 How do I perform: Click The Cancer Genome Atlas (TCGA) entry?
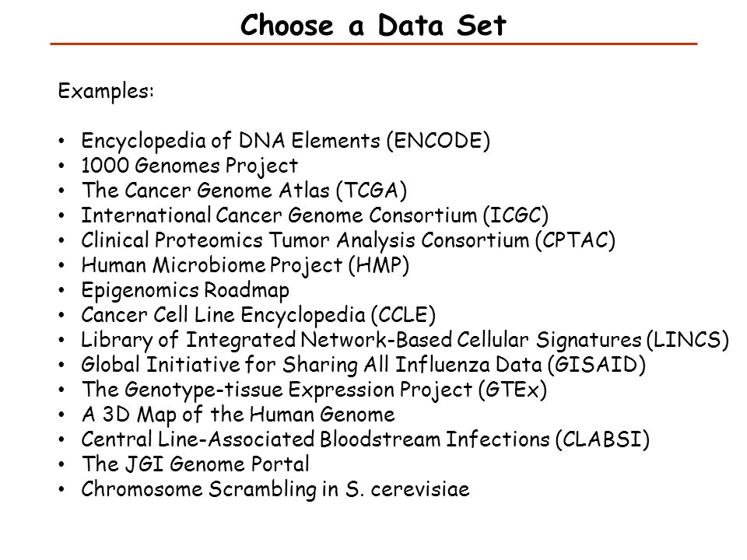point(244,191)
